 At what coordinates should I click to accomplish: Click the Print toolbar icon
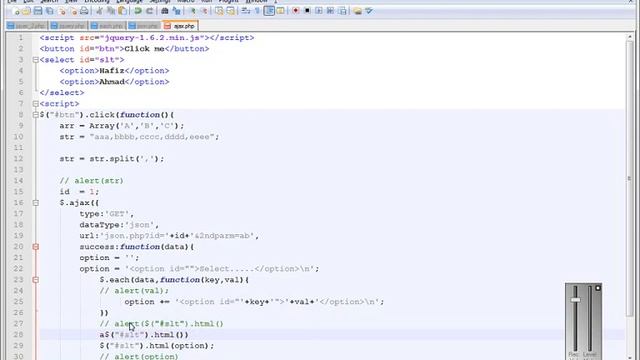pyautogui.click(x=84, y=11)
